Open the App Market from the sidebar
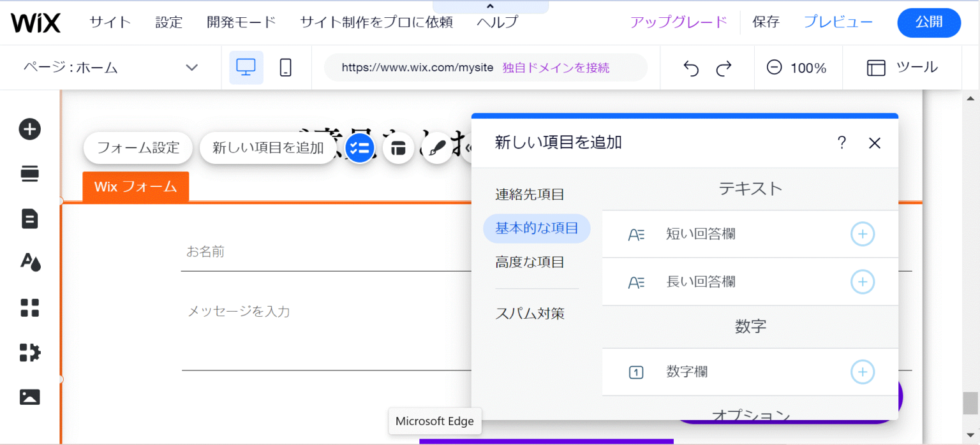This screenshot has height=445, width=980. tap(29, 308)
